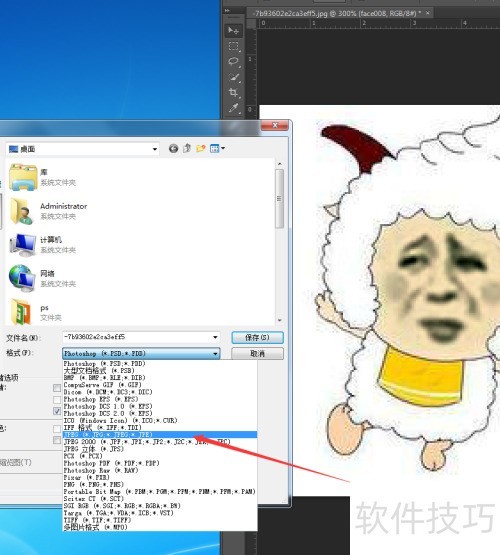Viewport: 500px width, 555px height.
Task: Click the file list scrollbar thumb
Action: [x=280, y=199]
